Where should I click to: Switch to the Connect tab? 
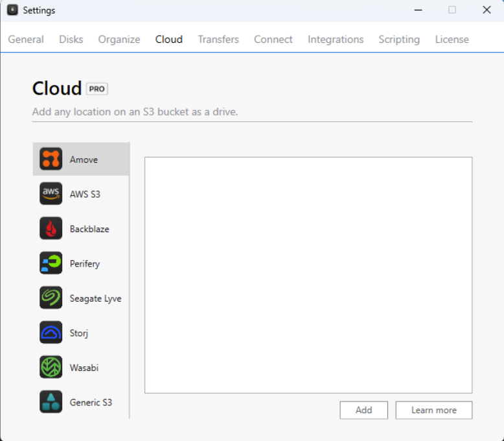(x=273, y=40)
